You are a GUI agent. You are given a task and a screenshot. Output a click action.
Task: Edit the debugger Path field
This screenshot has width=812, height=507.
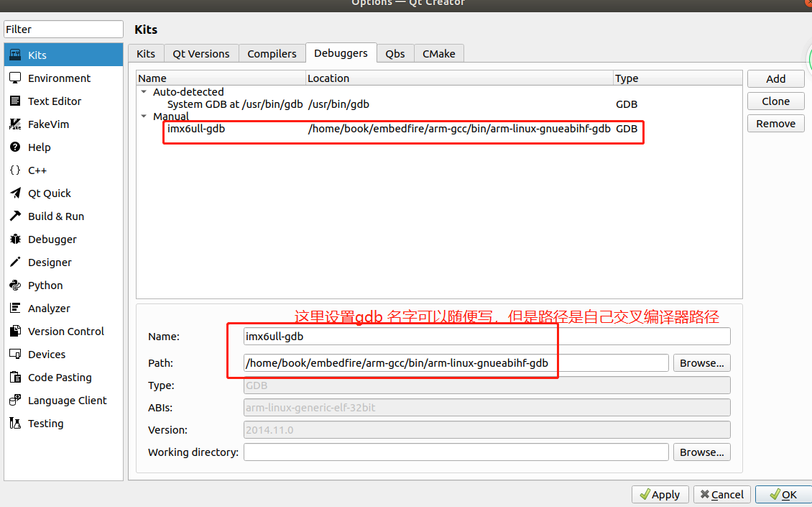pyautogui.click(x=456, y=363)
